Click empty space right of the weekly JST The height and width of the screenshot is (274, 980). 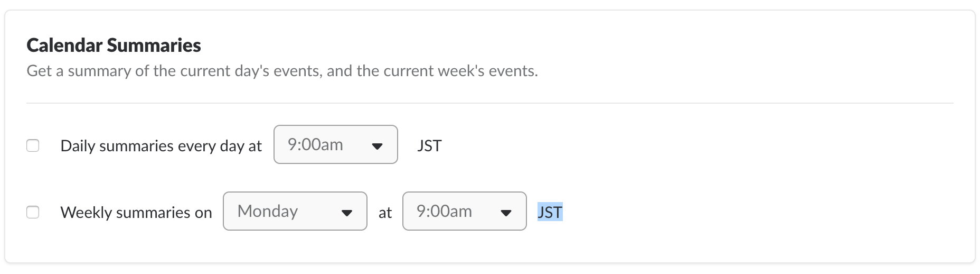tap(739, 212)
